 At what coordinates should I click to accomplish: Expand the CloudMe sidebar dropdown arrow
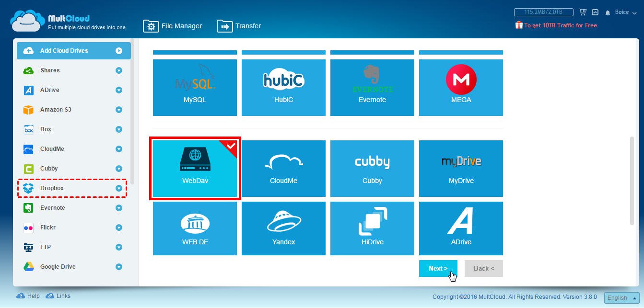(119, 149)
